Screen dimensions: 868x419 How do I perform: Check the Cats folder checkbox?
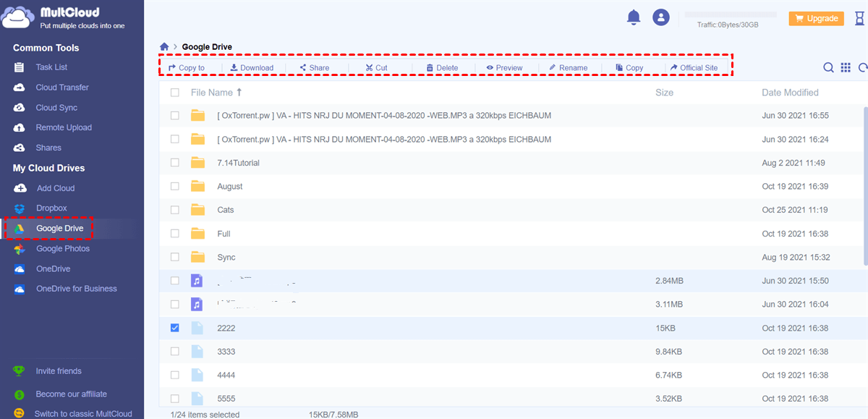(174, 210)
